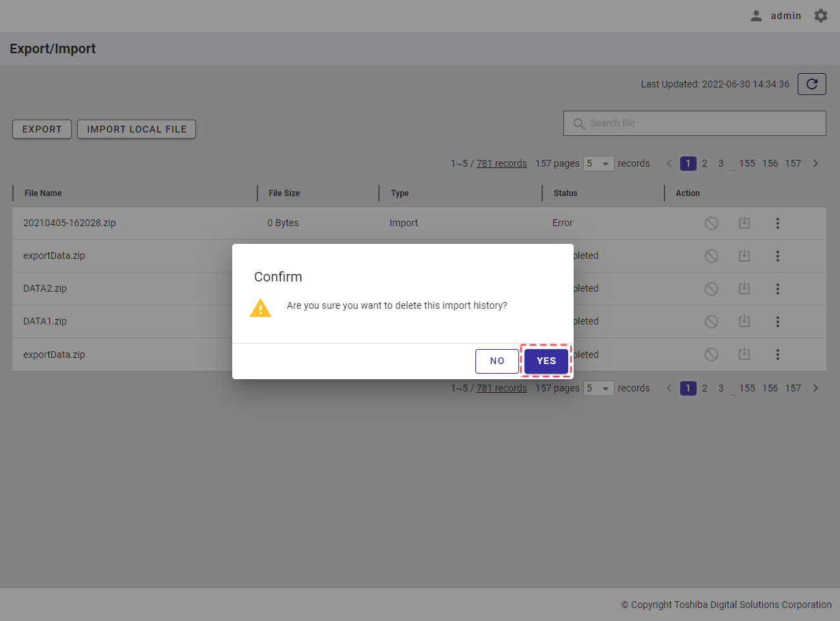Select page 155 in top pagination
840x621 pixels.
(x=747, y=163)
